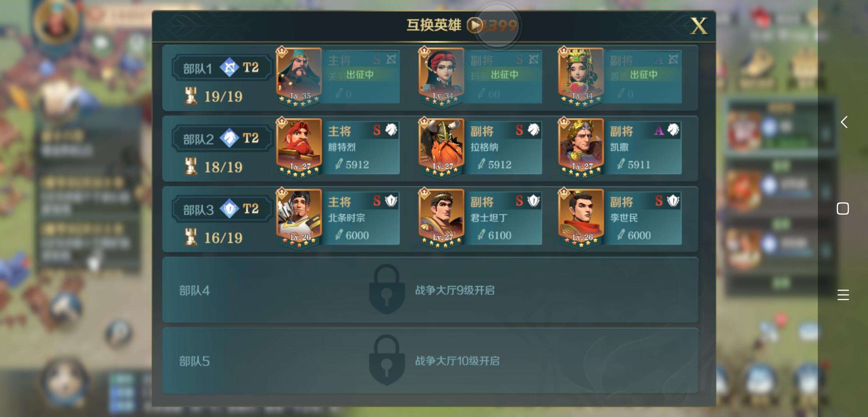This screenshot has width=868, height=417.
Task: Click trophy icon beside 16/19
Action: (190, 237)
